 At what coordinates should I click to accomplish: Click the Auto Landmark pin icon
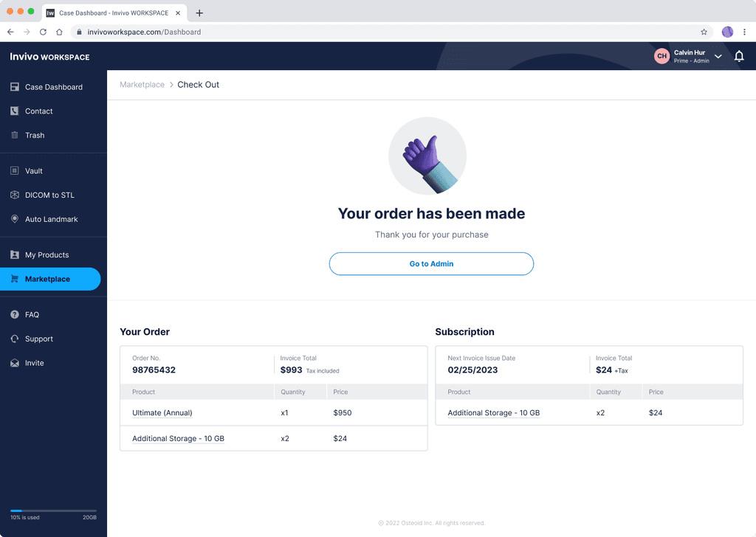tap(15, 218)
